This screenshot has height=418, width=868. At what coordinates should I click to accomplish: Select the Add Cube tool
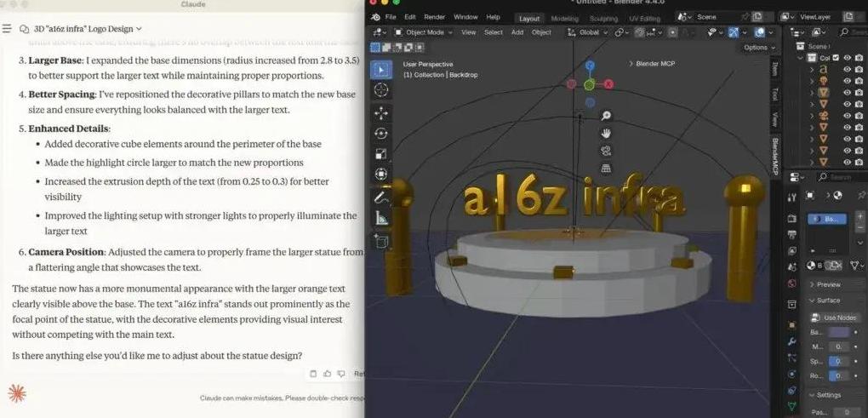(x=381, y=241)
